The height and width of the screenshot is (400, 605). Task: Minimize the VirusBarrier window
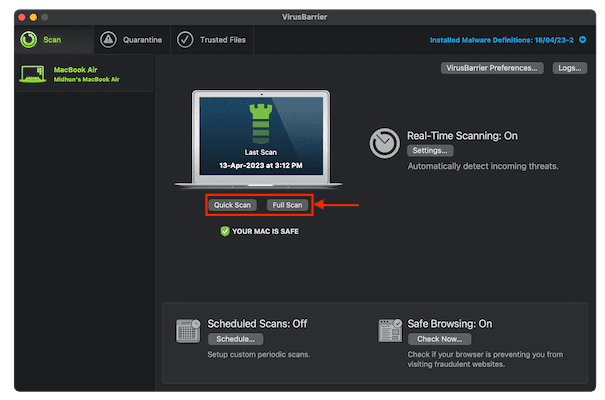pos(33,17)
